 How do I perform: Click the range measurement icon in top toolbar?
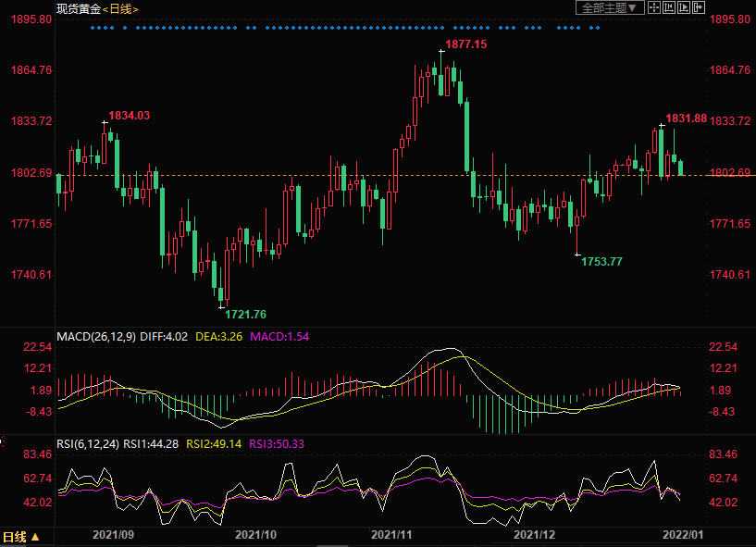(x=668, y=7)
